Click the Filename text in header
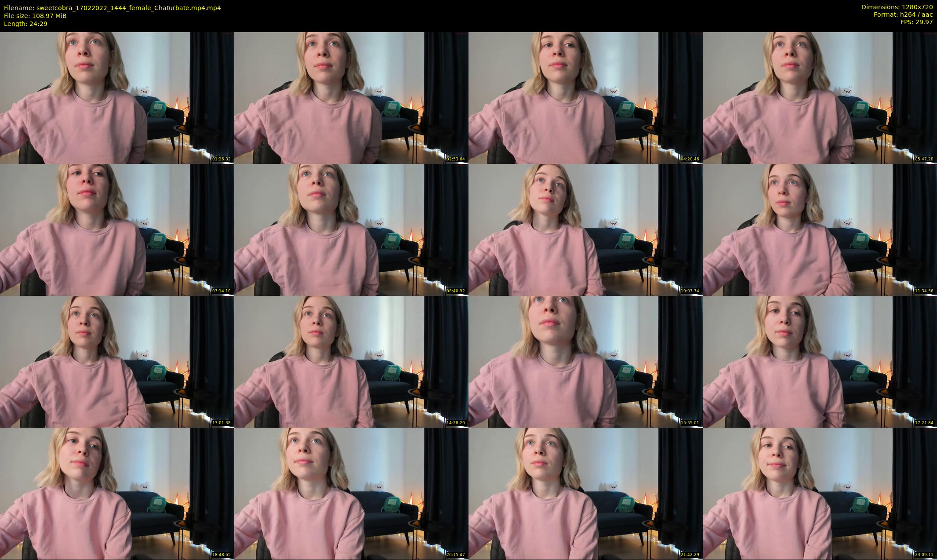The width and height of the screenshot is (937, 560). click(x=112, y=8)
